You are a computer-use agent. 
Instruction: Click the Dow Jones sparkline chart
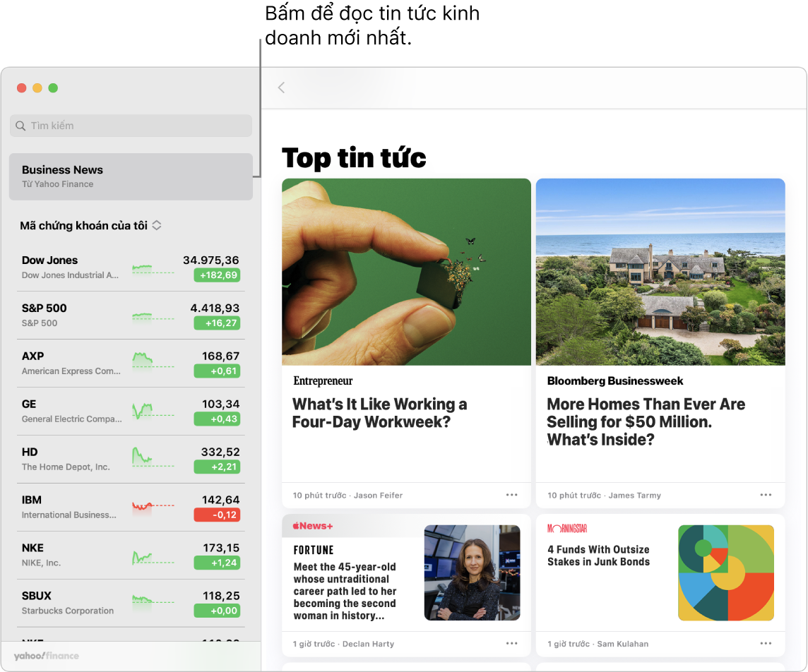tap(153, 268)
